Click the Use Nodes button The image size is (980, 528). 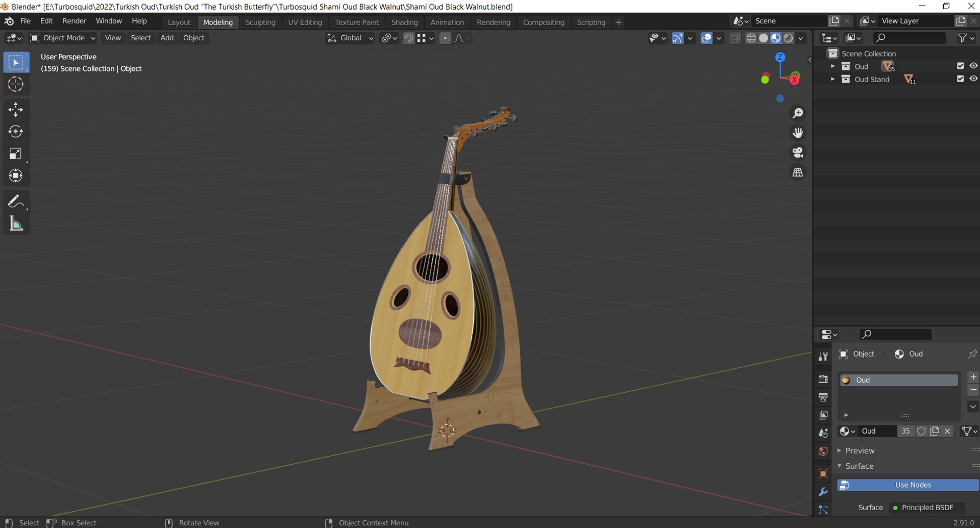click(908, 485)
